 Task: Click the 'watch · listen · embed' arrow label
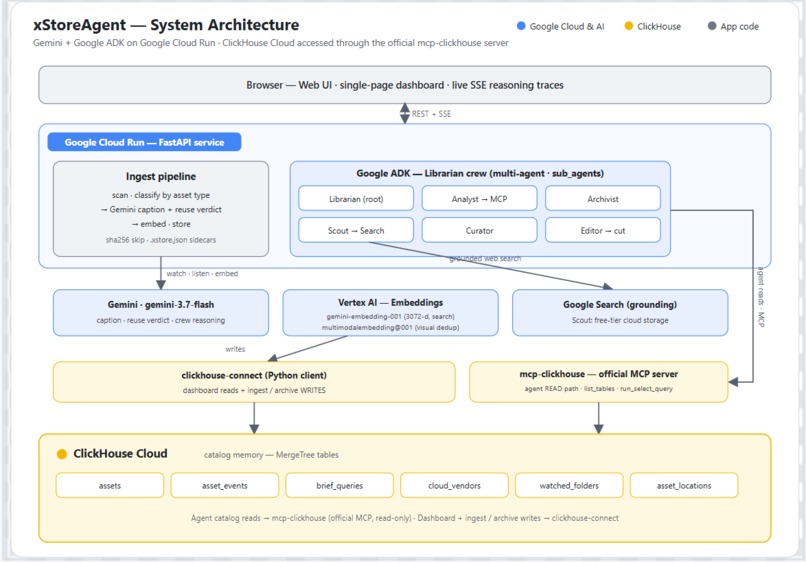tap(202, 274)
